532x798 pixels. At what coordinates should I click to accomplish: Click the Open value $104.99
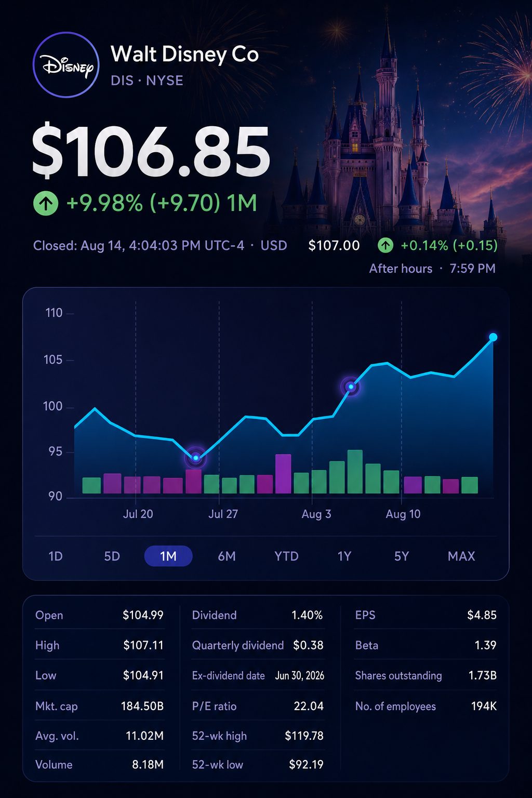pos(143,615)
